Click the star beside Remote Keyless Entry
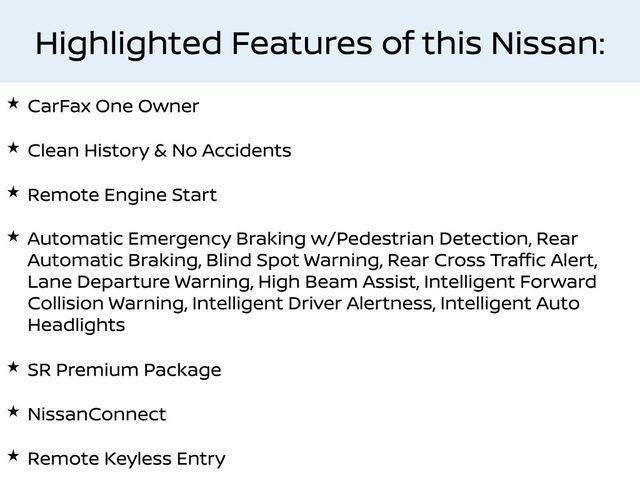640x480 pixels. [x=13, y=455]
